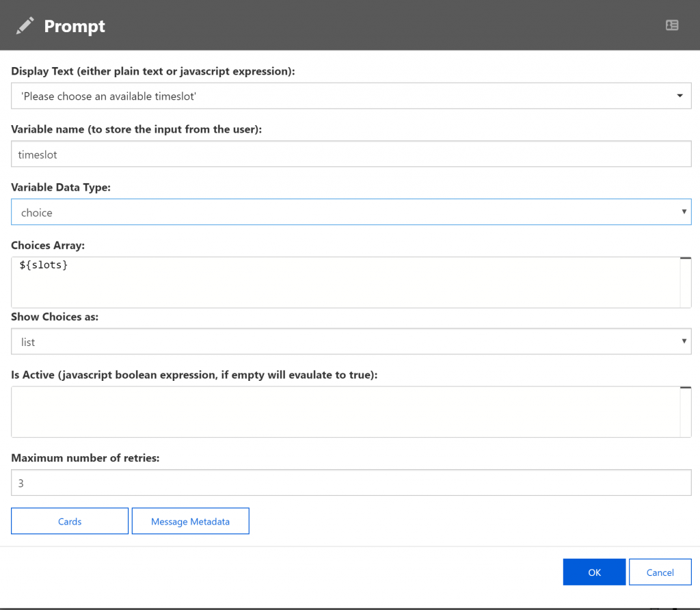
Task: Open the contact card icon in header
Action: pyautogui.click(x=672, y=25)
